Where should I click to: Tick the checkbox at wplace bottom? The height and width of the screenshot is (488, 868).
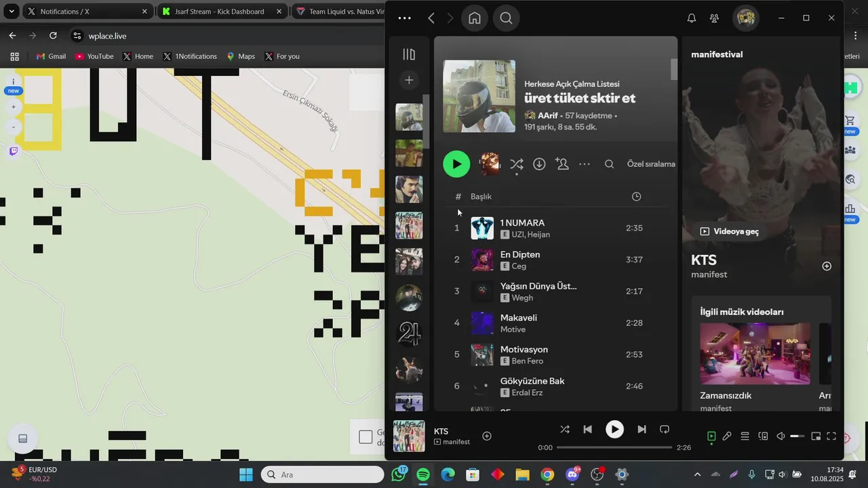tap(366, 437)
